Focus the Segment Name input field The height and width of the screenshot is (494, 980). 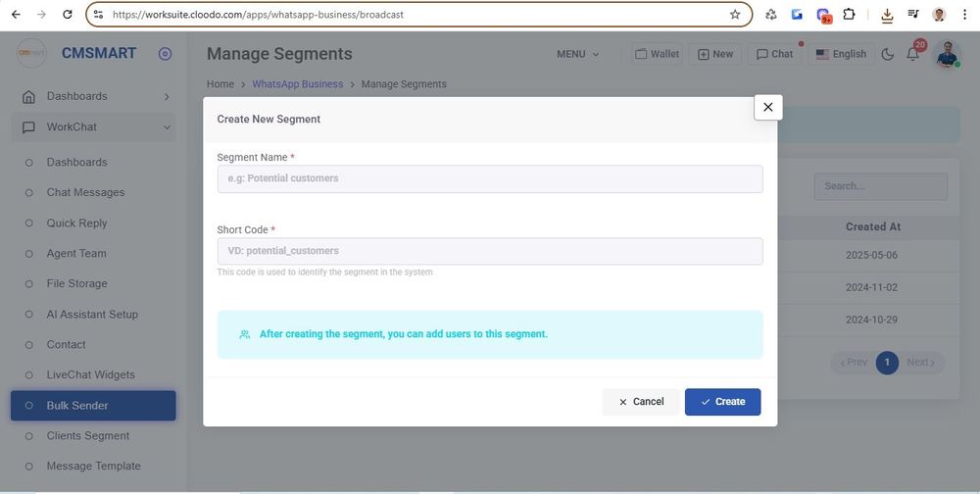click(489, 178)
